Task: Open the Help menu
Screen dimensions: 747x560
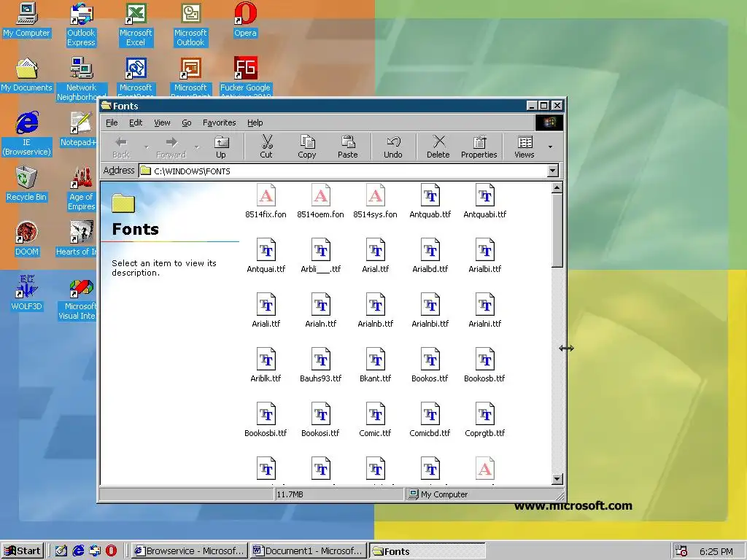Action: tap(255, 122)
